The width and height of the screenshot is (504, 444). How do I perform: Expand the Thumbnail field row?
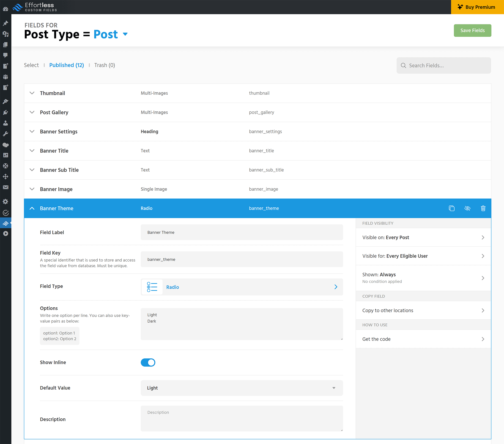(x=32, y=93)
